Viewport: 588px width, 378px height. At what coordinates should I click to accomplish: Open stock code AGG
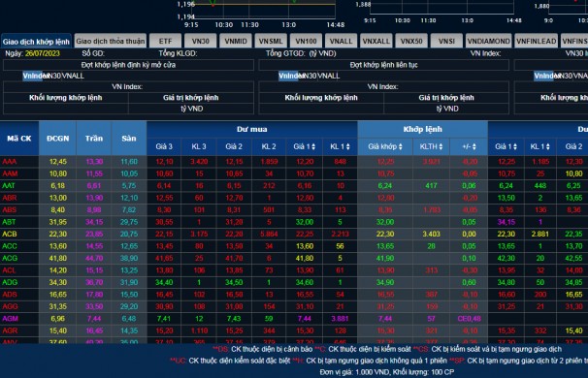[x=10, y=306]
